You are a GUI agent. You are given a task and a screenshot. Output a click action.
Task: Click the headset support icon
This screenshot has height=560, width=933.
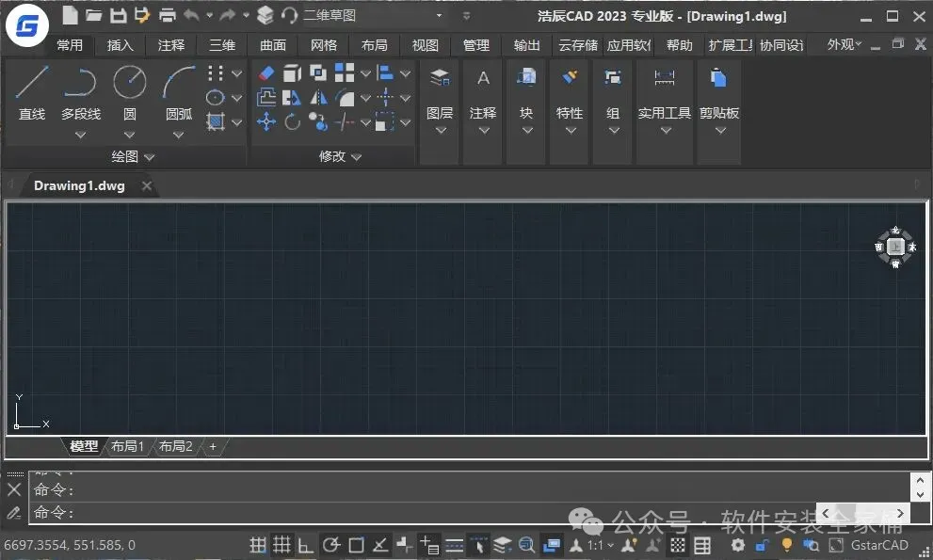(x=289, y=15)
